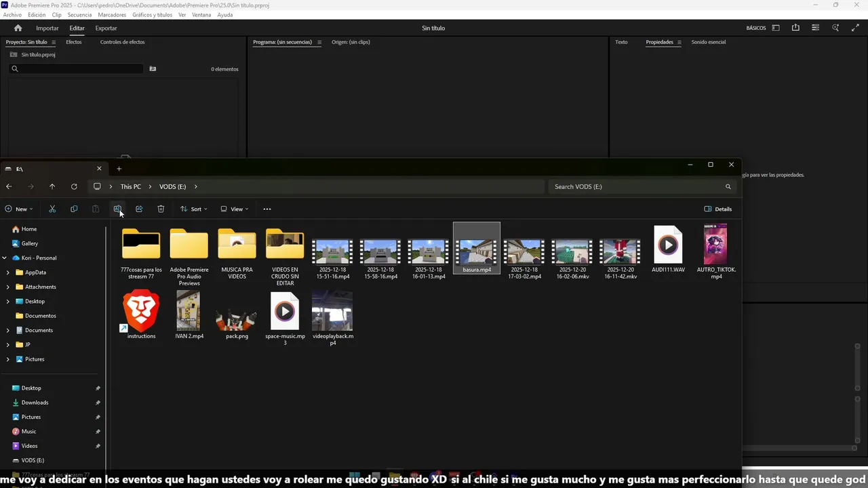868x488 pixels.
Task: Click the Share icon in Explorer toolbar
Action: [x=139, y=209]
